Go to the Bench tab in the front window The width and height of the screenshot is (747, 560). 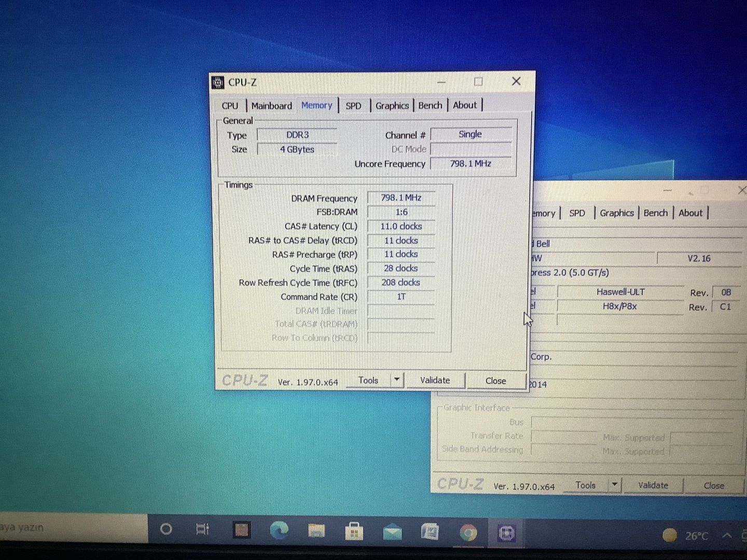[x=430, y=105]
